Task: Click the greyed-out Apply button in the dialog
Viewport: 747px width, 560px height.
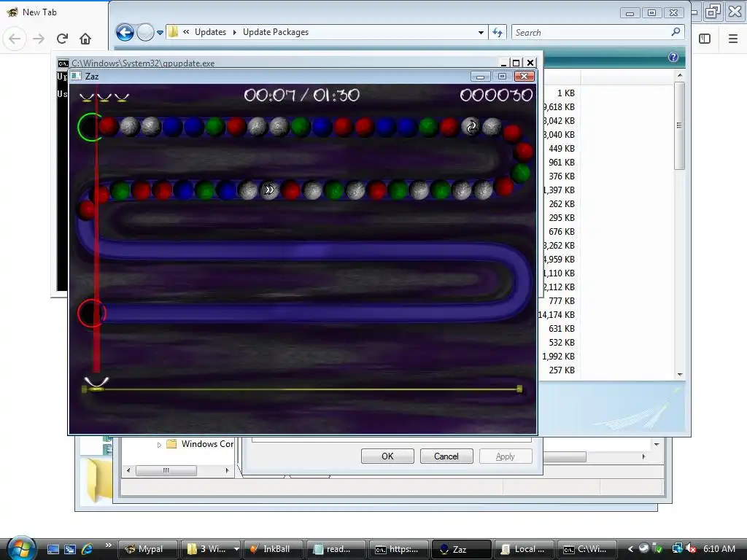Action: coord(506,456)
